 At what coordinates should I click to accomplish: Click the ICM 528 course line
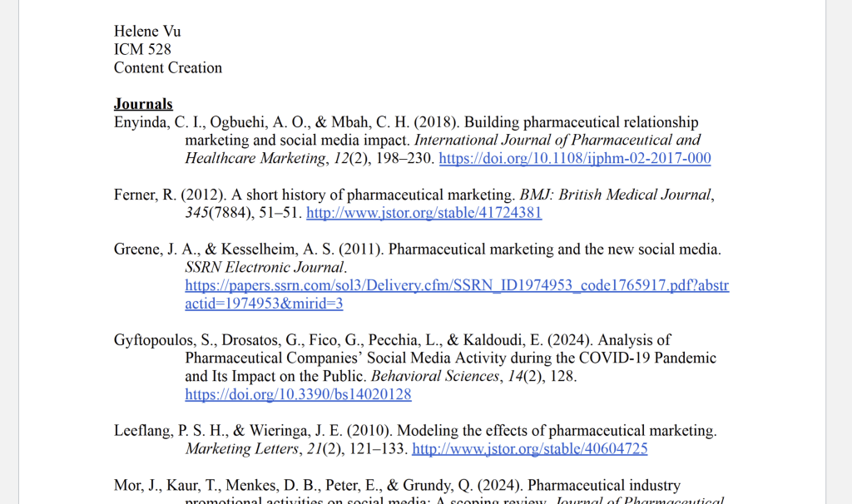[x=142, y=50]
